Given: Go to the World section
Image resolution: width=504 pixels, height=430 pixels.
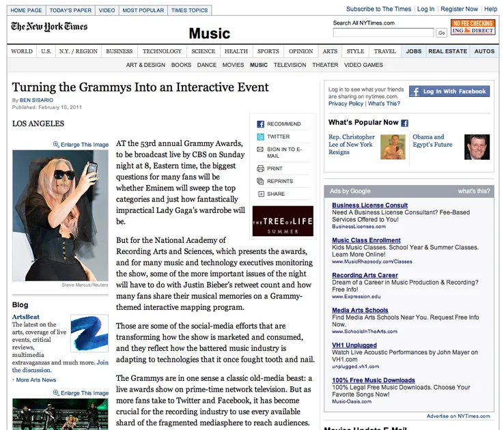Looking at the screenshot, I should coord(22,51).
